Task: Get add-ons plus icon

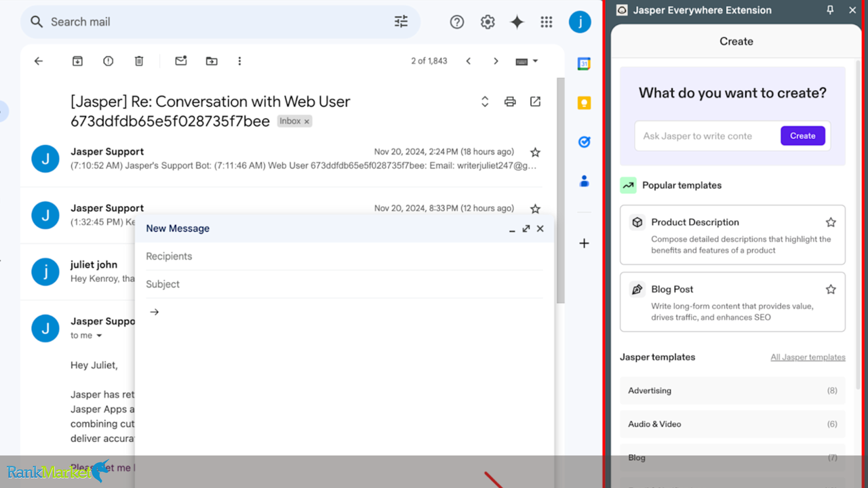Action: (584, 243)
